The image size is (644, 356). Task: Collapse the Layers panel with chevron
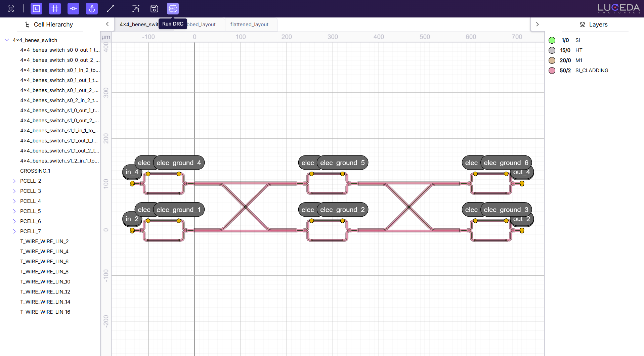point(537,24)
